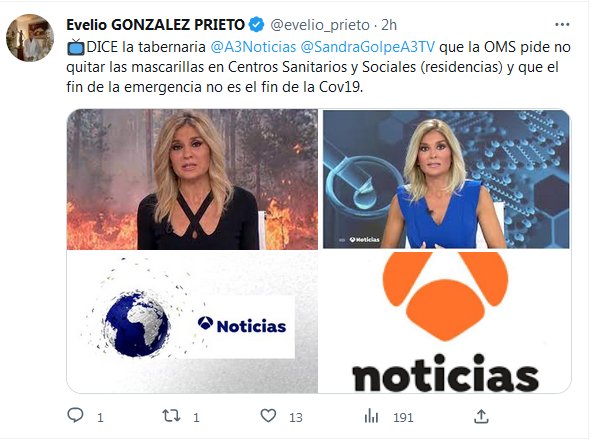Open the @A3Noticias mention link

[253, 47]
